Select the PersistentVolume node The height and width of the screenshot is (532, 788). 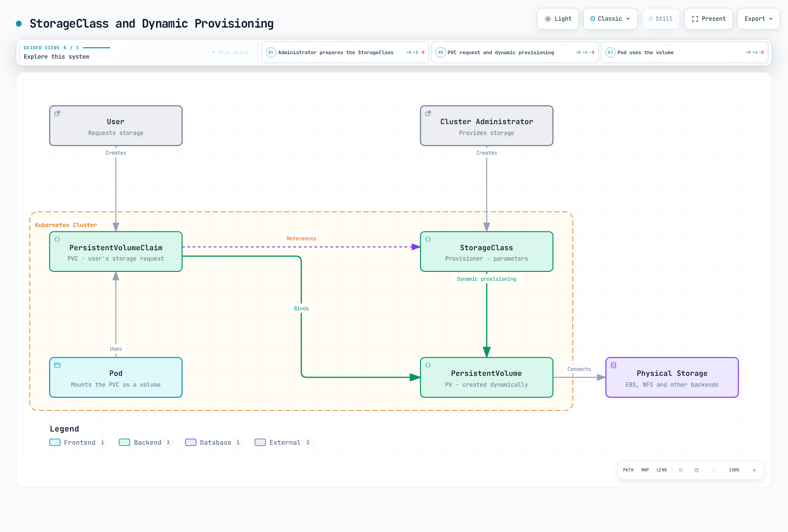tap(487, 377)
